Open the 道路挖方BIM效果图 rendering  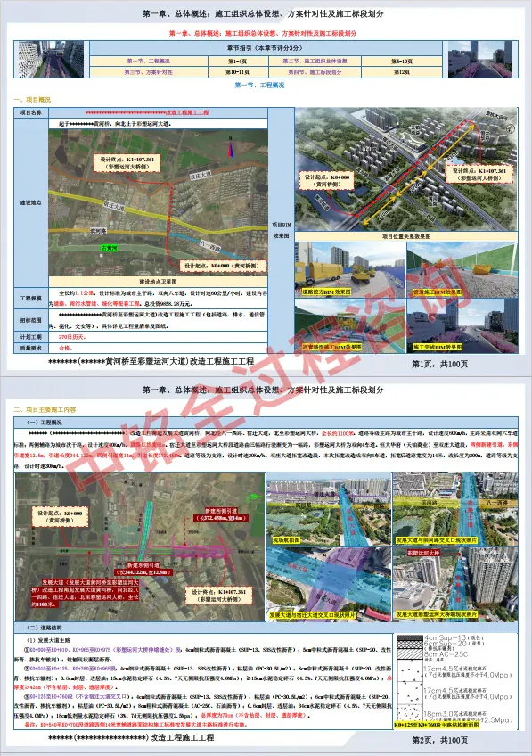[350, 270]
